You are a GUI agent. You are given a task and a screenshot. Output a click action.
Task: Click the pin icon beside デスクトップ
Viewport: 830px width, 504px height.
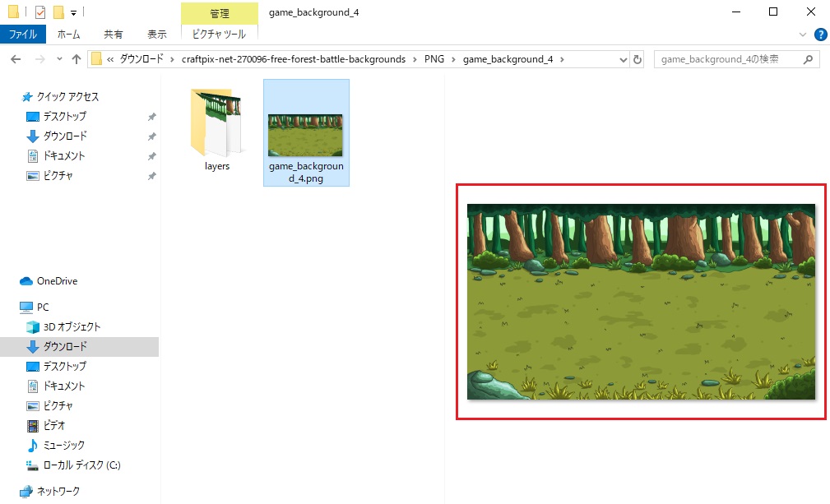(151, 117)
